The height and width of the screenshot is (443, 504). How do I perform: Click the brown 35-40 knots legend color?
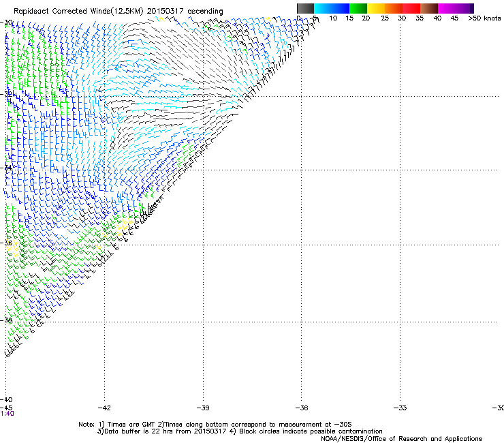(x=429, y=8)
